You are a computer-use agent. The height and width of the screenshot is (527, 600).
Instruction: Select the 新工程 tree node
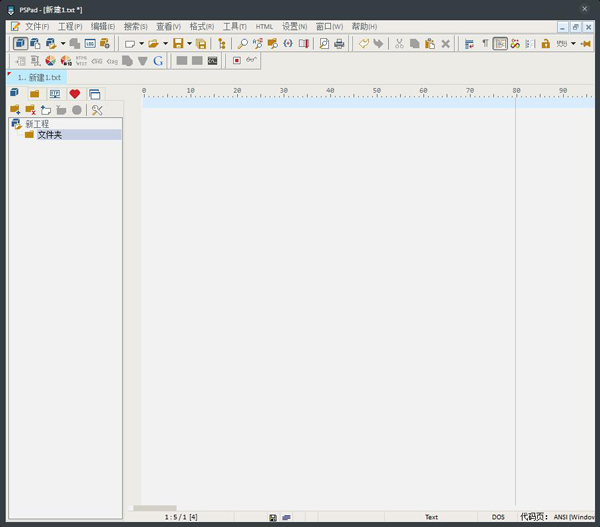pyautogui.click(x=37, y=124)
